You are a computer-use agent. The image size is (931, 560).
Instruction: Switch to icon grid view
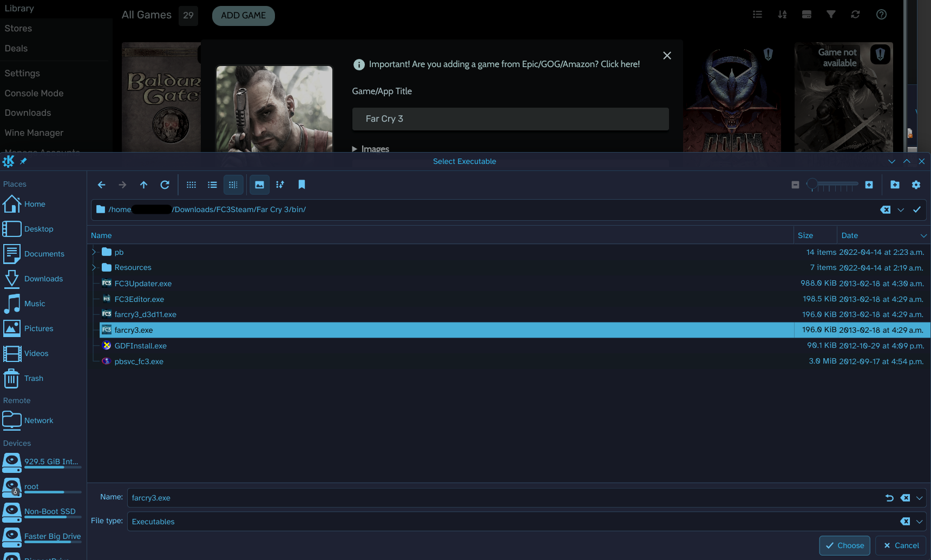click(x=191, y=185)
